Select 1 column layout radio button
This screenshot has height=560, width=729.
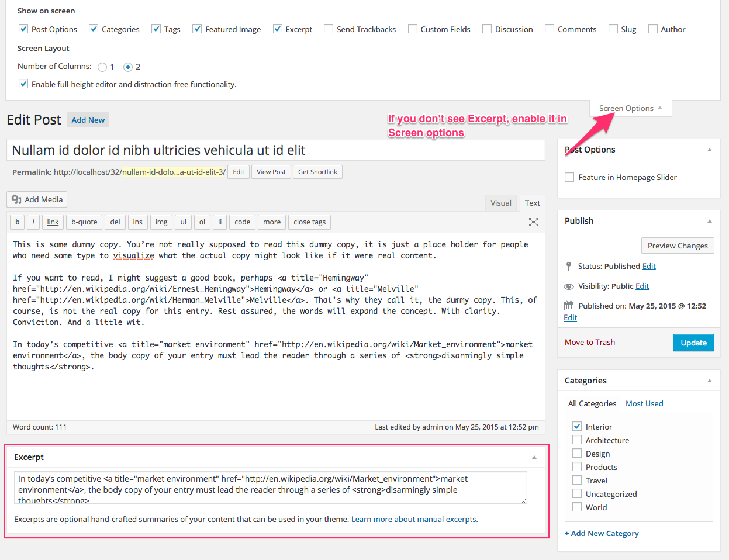(x=102, y=67)
